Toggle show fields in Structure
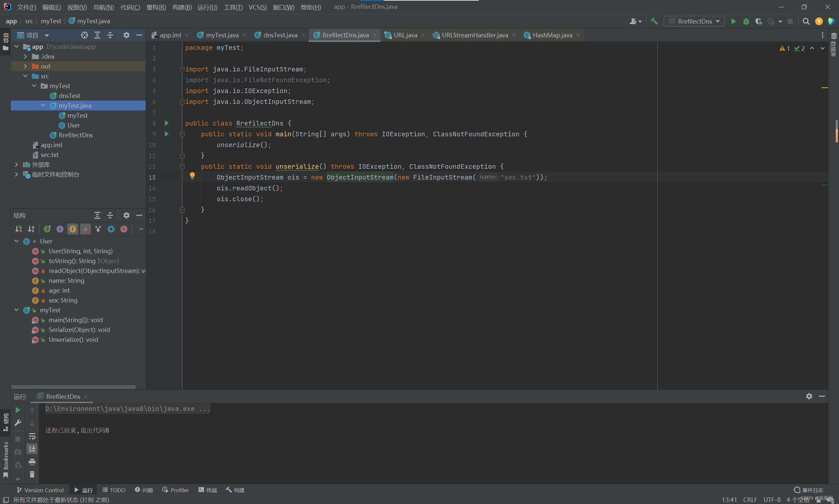Viewport: 839px width, 504px height. pyautogui.click(x=73, y=229)
